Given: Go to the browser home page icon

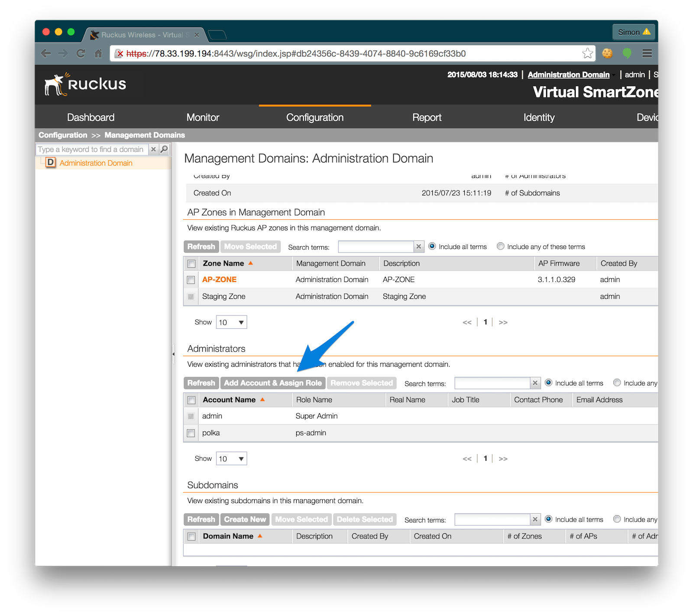Looking at the screenshot, I should [98, 53].
